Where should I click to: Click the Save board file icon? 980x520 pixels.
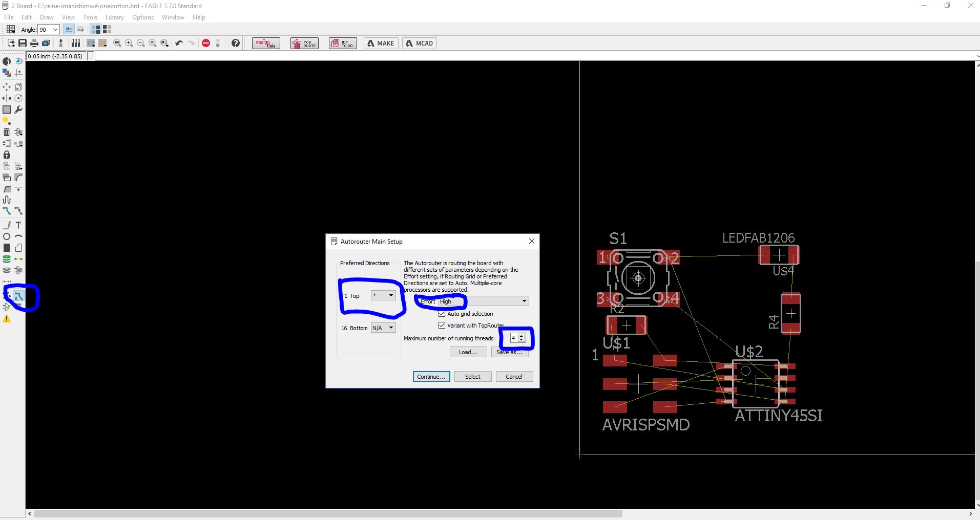[22, 43]
